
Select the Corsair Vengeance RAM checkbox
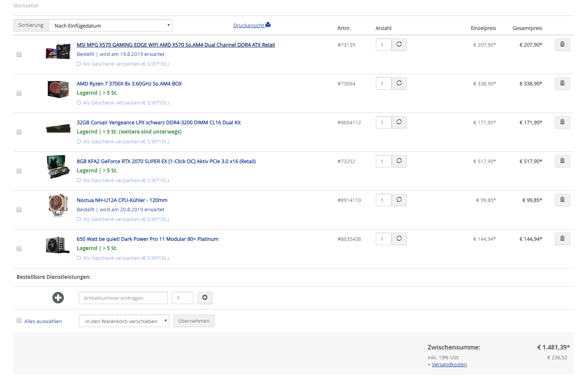click(19, 132)
